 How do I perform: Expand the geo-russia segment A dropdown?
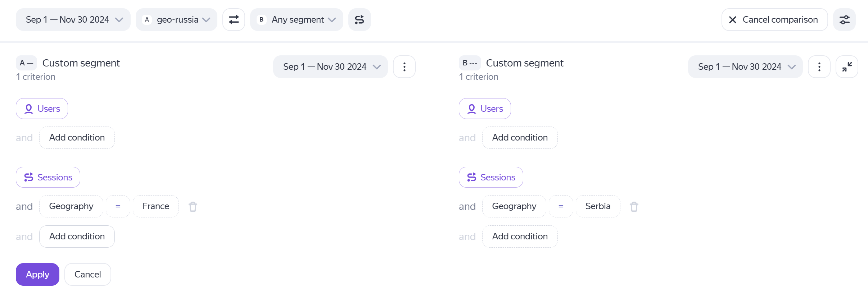coord(176,20)
